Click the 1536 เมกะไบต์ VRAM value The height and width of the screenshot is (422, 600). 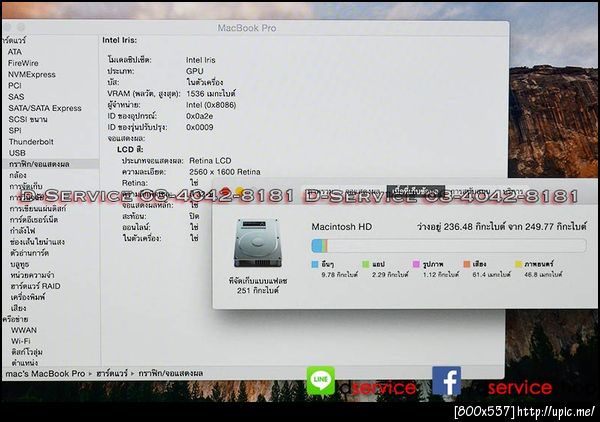[x=211, y=94]
